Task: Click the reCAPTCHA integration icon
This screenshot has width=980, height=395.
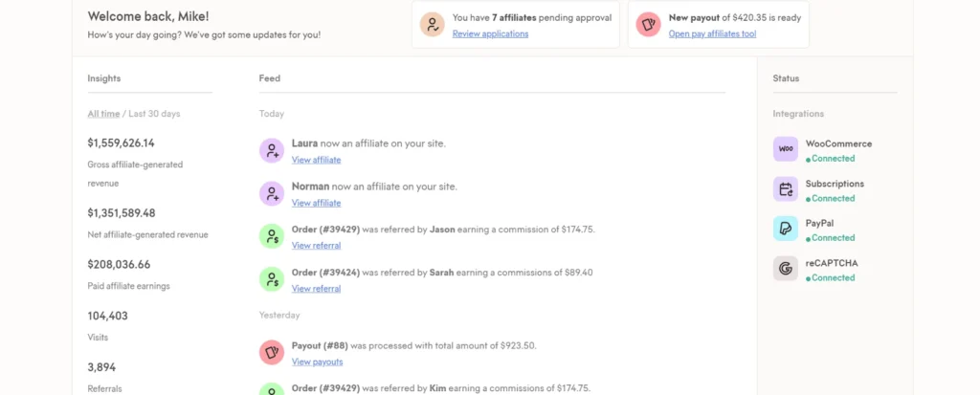Action: (786, 269)
